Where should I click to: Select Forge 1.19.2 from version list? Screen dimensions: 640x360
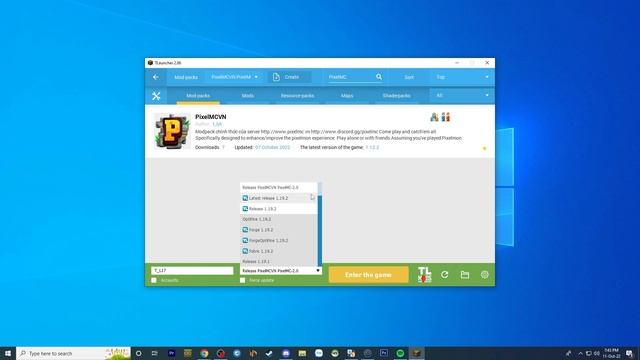point(279,230)
